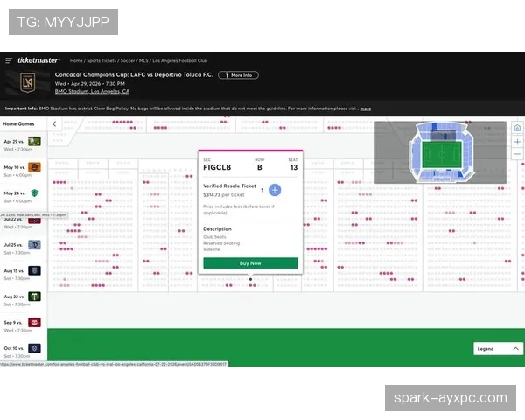This screenshot has height=420, width=525.
Task: Open the More Info button
Action: coord(238,75)
